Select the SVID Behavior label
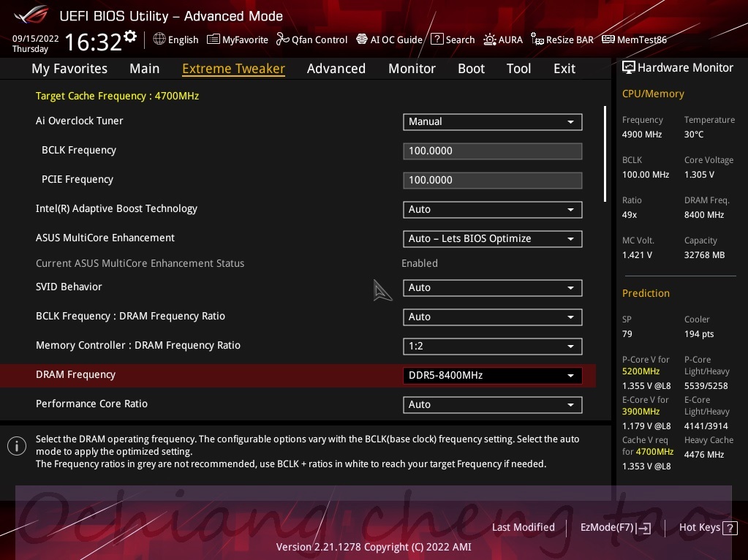 69,287
